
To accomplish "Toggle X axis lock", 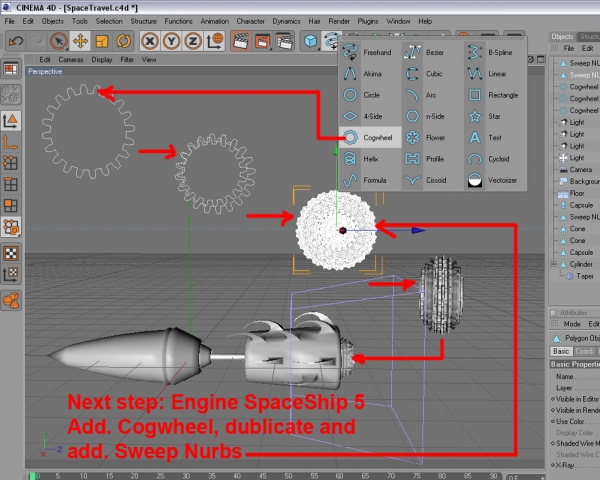I will point(150,41).
